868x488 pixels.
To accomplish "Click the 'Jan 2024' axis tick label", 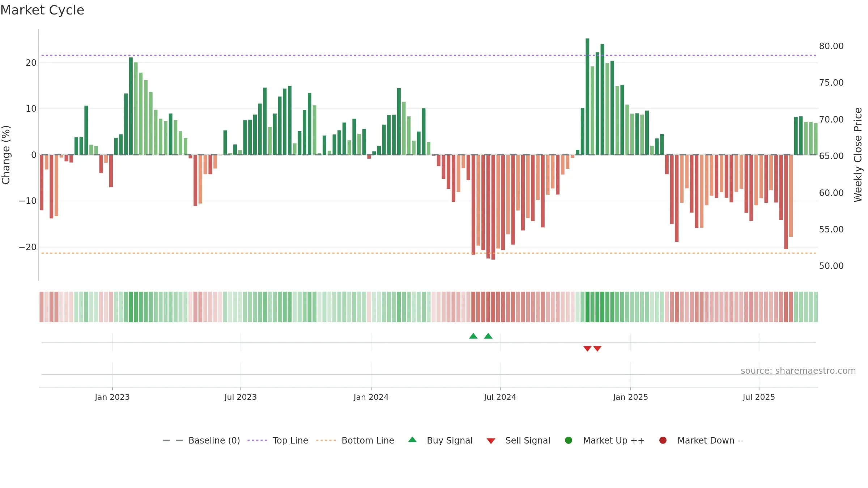I will pyautogui.click(x=371, y=397).
